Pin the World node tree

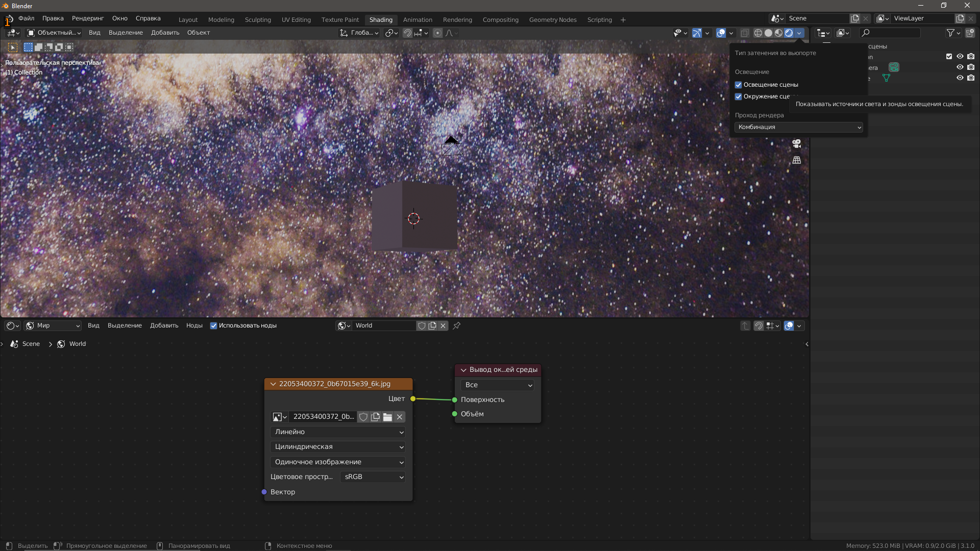[457, 325]
